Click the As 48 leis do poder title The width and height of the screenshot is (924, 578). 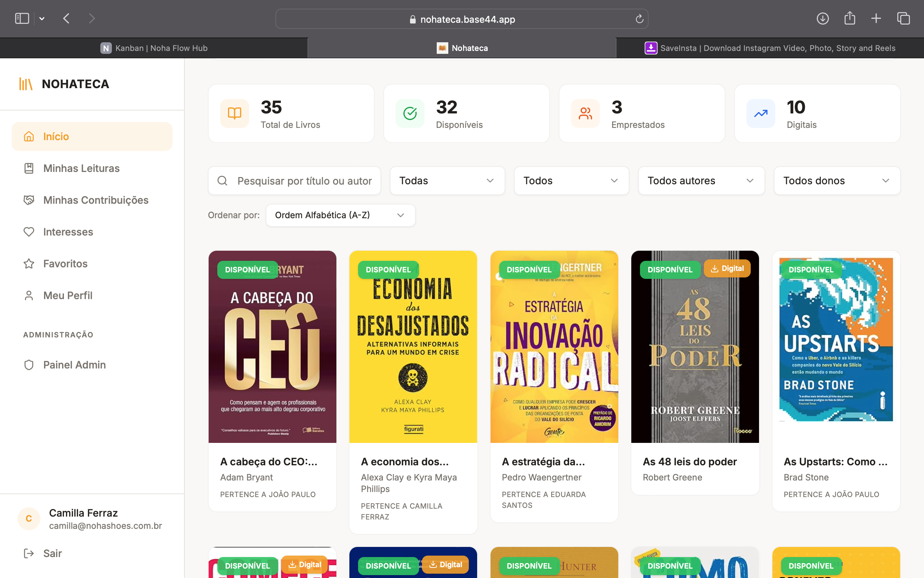point(689,462)
